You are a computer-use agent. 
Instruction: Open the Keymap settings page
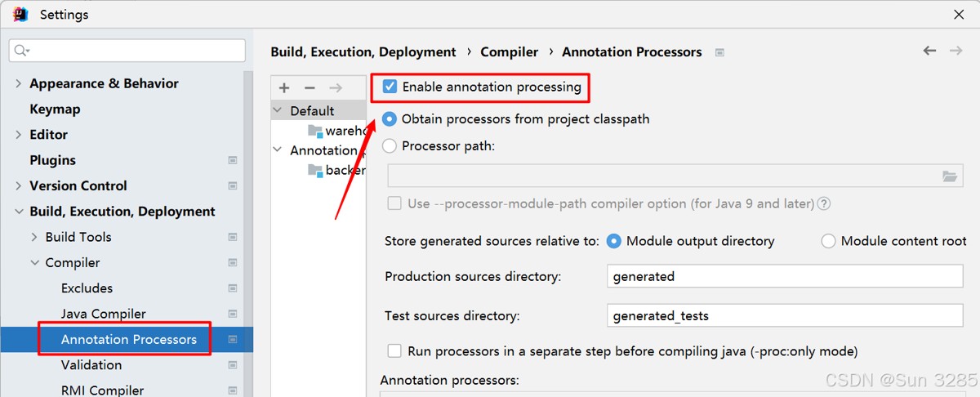tap(55, 109)
